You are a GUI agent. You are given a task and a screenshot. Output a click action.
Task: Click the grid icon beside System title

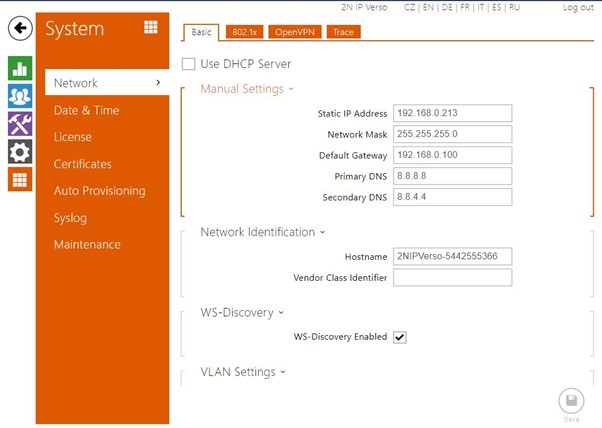(151, 27)
